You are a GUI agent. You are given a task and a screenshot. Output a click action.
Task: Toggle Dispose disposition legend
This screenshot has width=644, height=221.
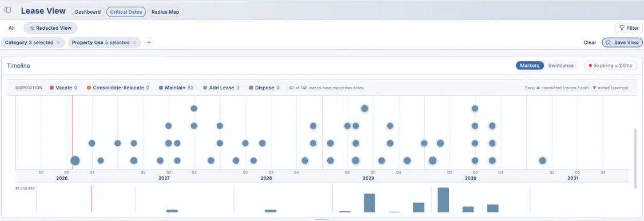tap(264, 88)
